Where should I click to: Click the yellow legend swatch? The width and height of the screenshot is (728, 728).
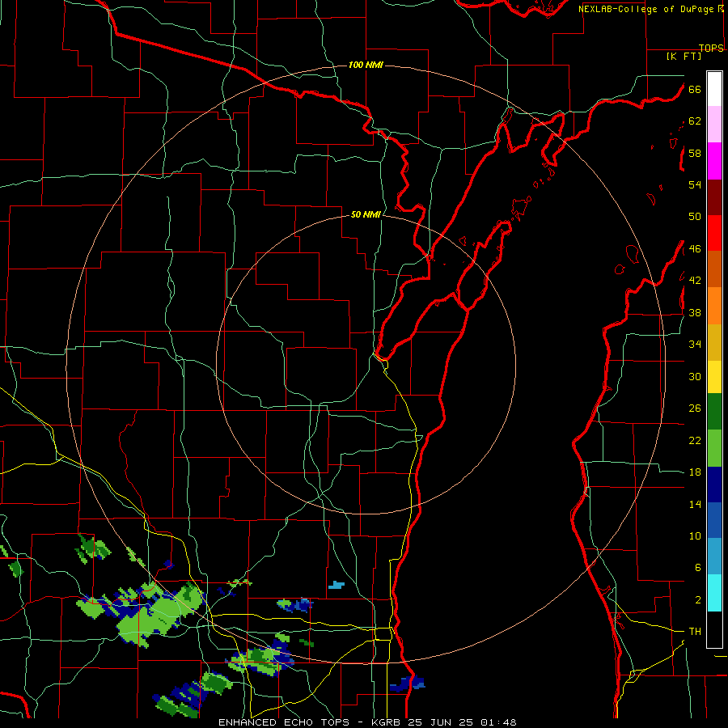(x=714, y=376)
